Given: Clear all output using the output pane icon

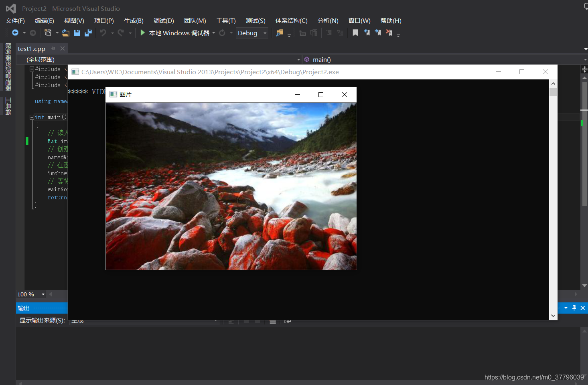Looking at the screenshot, I should pyautogui.click(x=273, y=321).
